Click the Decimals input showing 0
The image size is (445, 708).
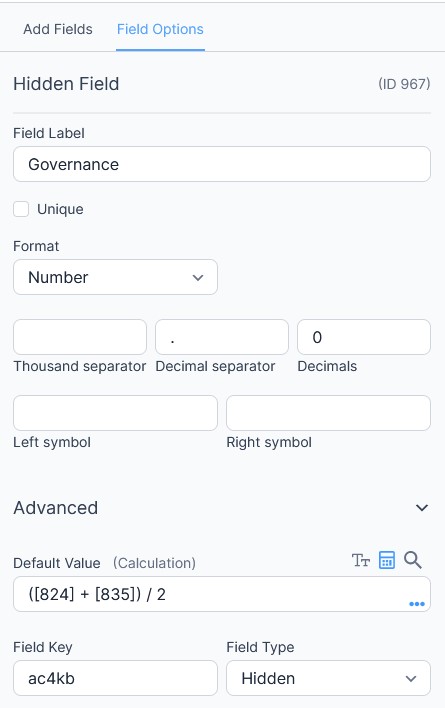click(x=364, y=337)
